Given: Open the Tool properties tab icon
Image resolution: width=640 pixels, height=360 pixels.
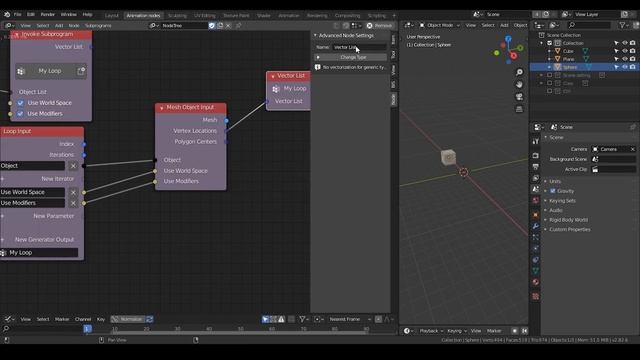Looking at the screenshot, I should (x=536, y=141).
